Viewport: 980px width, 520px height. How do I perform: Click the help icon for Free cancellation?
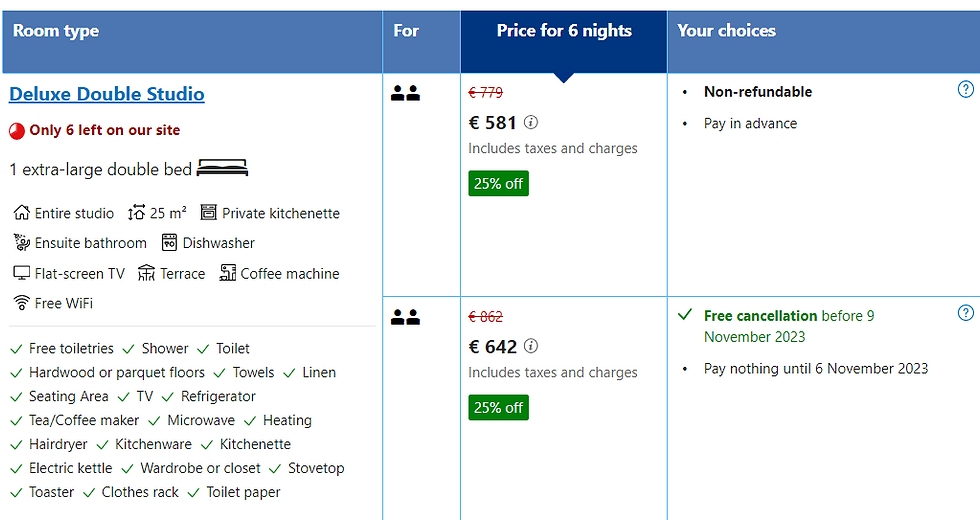(965, 314)
